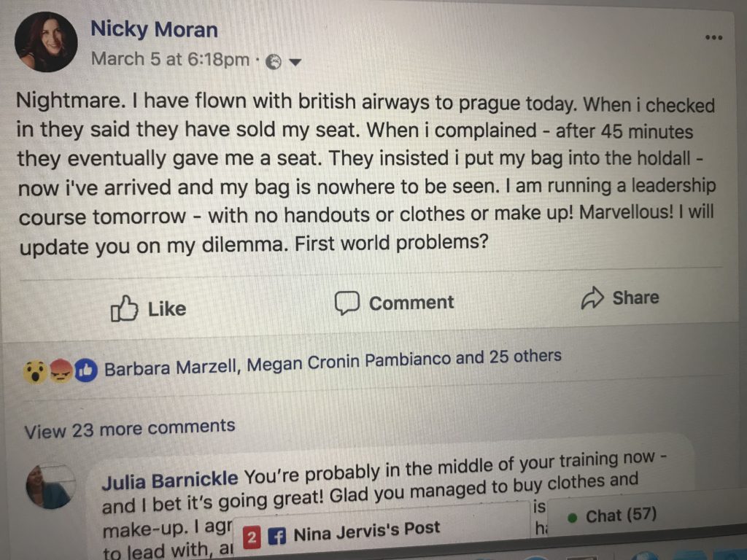Click the Angry reaction emoji
The width and height of the screenshot is (747, 560).
point(61,371)
